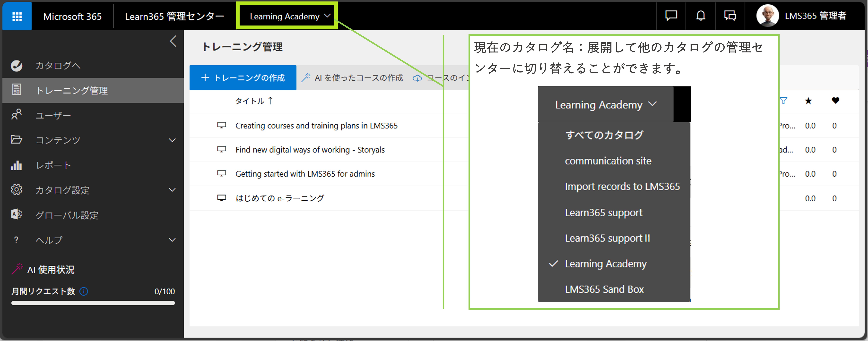868x341 pixels.
Task: Click the star rating column header
Action: (808, 101)
